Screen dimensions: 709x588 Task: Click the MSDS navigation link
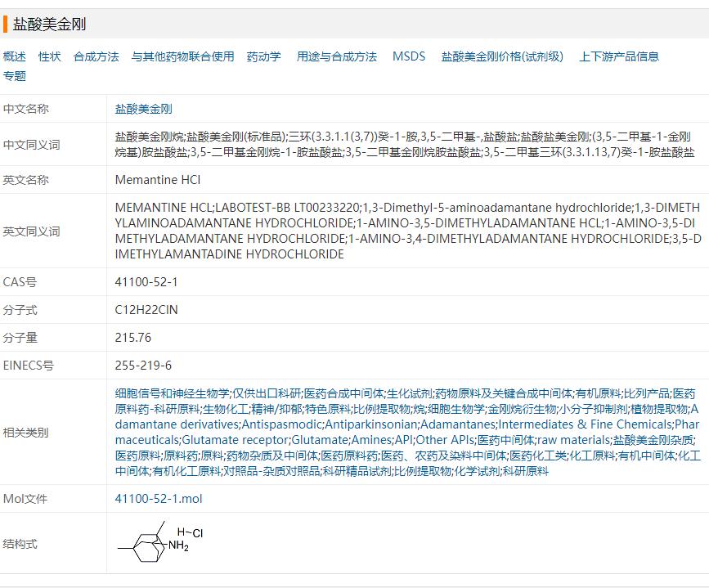[409, 56]
